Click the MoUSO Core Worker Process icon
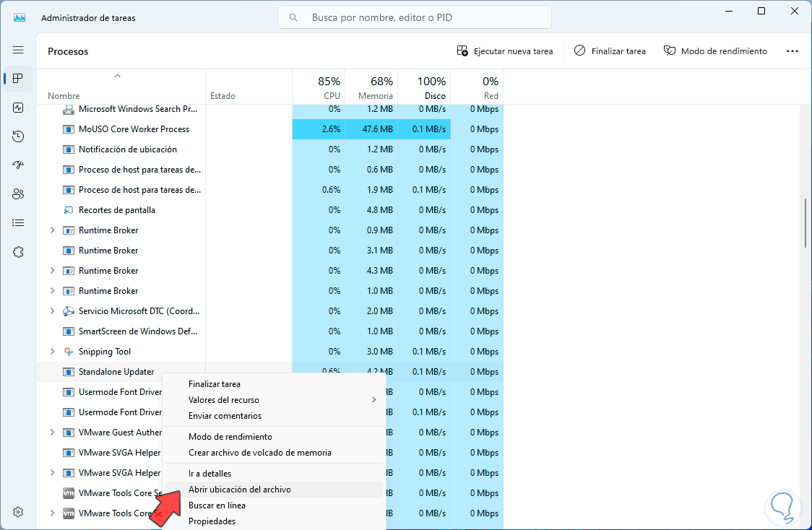The width and height of the screenshot is (812, 530). pos(69,129)
